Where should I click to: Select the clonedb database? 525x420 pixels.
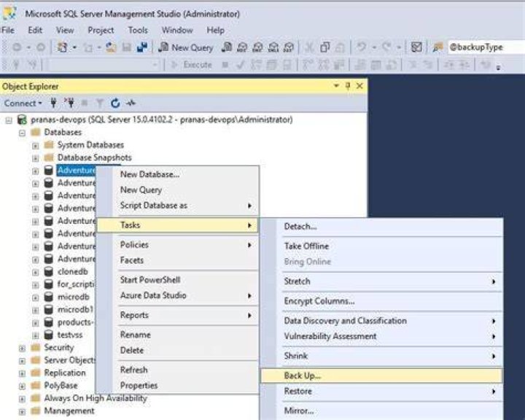coord(72,272)
